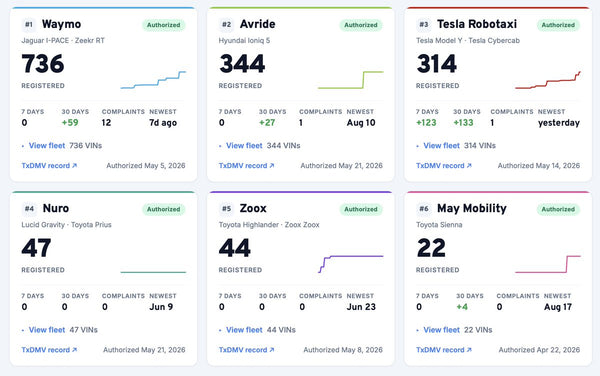
Task: Click the 47 registered count
Action: (36, 248)
